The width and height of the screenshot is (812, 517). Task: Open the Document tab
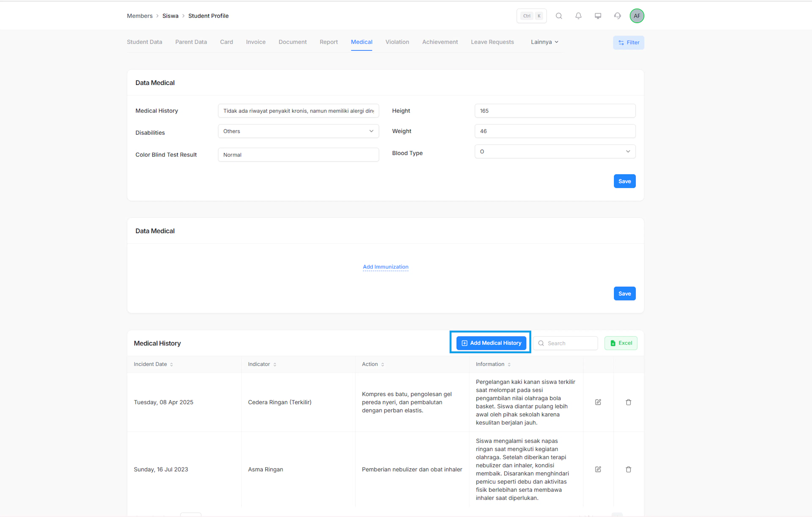[x=292, y=42]
